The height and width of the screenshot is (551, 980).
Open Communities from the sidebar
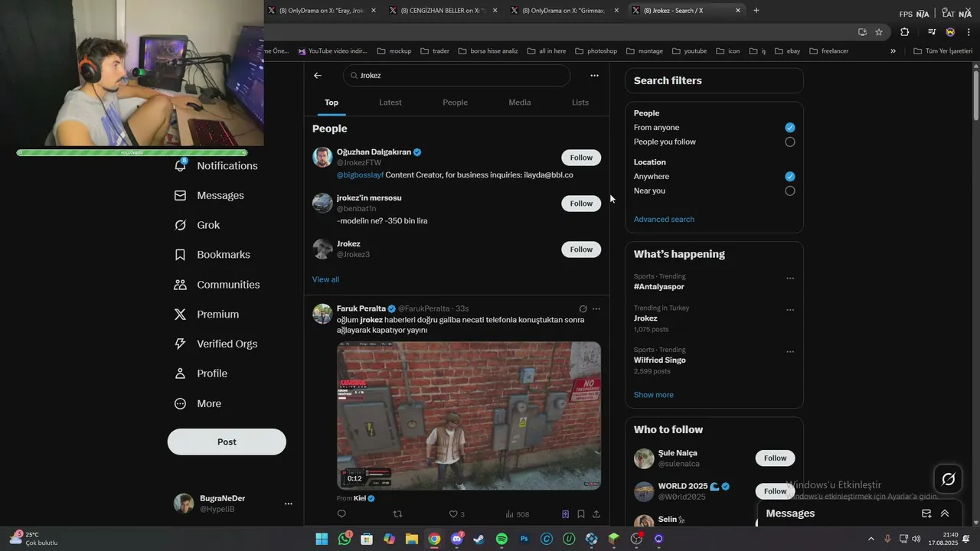point(217,285)
